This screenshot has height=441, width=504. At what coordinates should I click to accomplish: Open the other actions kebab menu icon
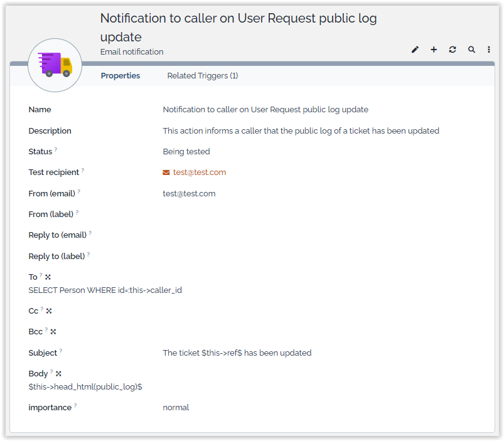[x=489, y=49]
